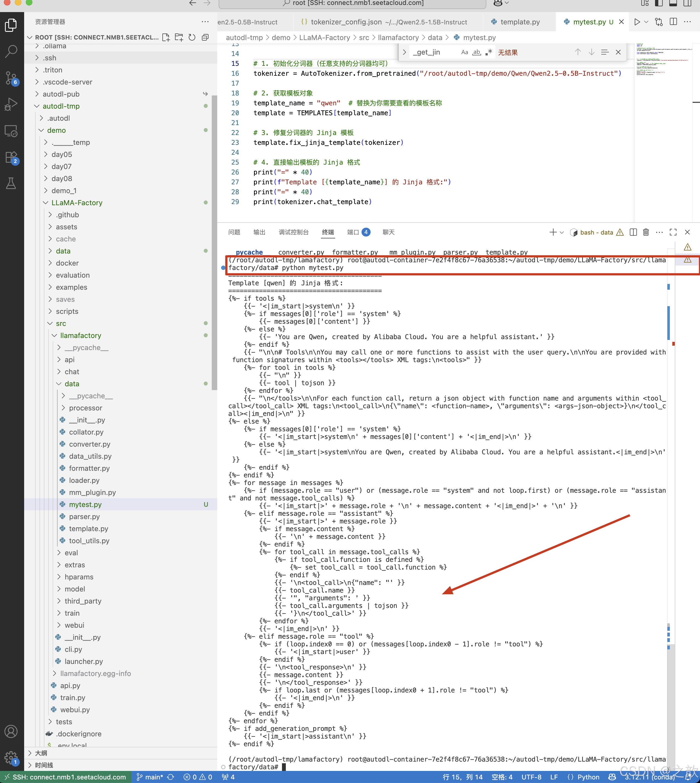Screen dimensions: 700x783
Task: Open the Search view in activity bar
Action: click(11, 51)
